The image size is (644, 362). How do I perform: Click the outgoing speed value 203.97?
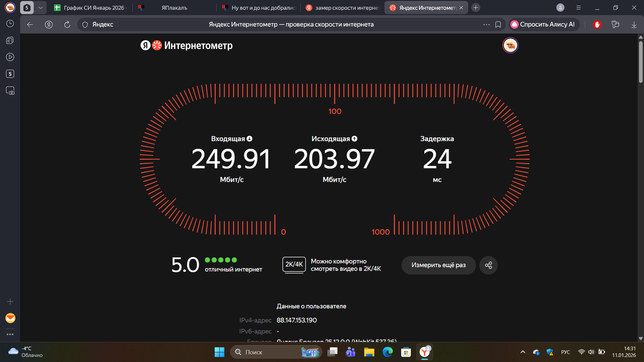[x=334, y=159]
